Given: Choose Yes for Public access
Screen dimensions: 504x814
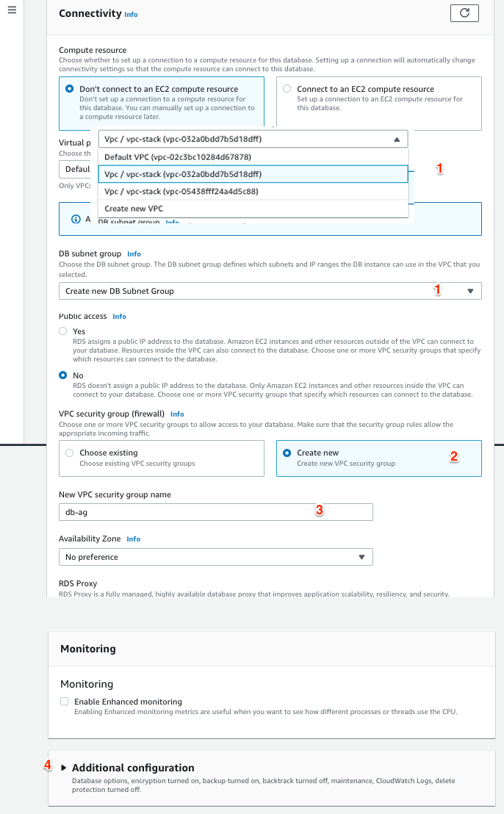Looking at the screenshot, I should pos(64,332).
